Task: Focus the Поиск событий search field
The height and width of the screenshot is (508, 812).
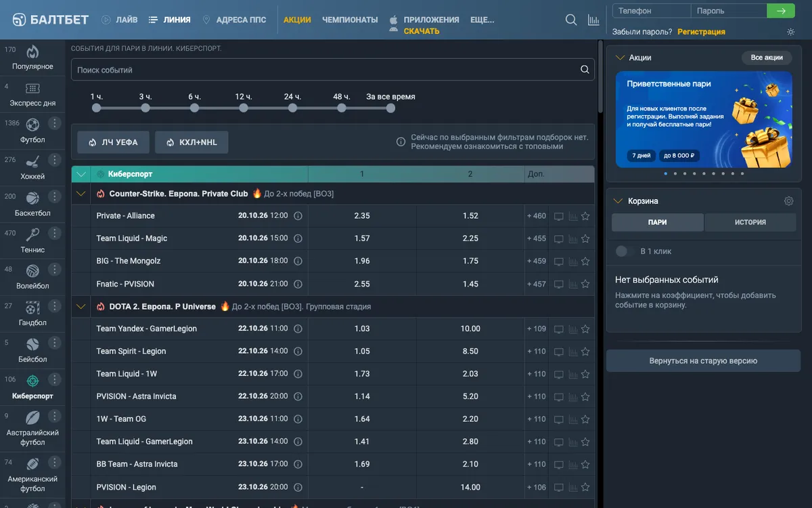Action: click(333, 70)
